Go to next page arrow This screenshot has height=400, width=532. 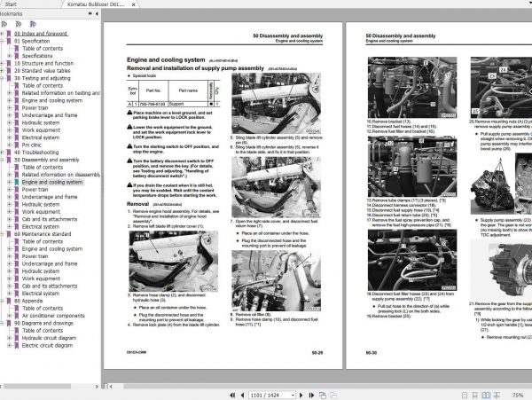click(301, 395)
